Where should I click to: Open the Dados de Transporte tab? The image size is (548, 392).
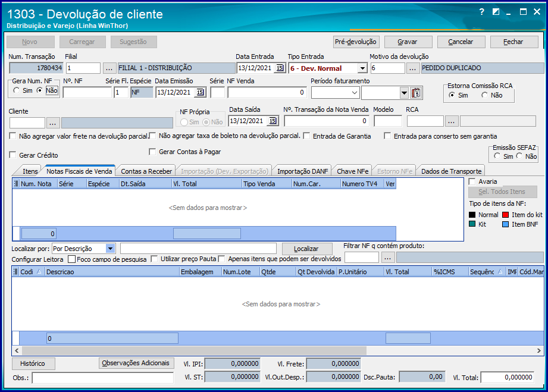click(451, 171)
